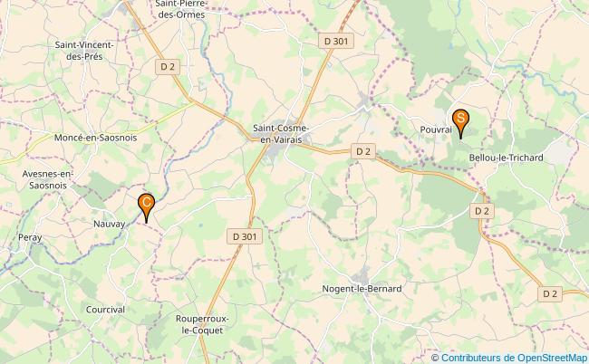
Task: Click the Courcival village label
Action: (x=105, y=310)
